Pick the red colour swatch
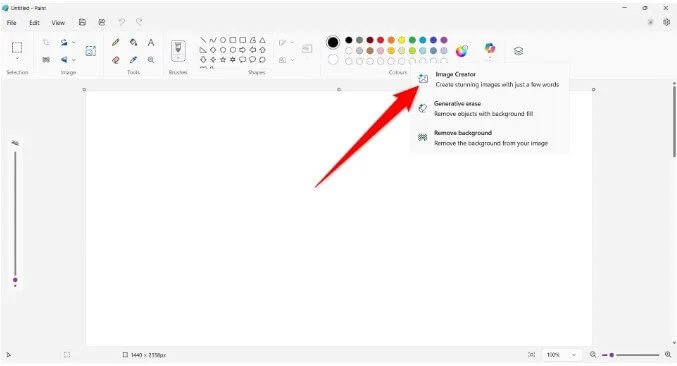This screenshot has width=677, height=366. (380, 40)
